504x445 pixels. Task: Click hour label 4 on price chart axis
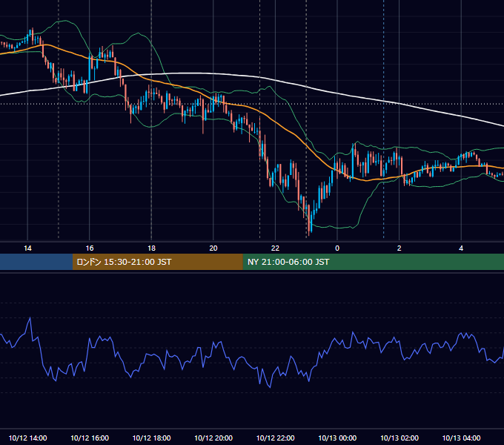pyautogui.click(x=461, y=248)
